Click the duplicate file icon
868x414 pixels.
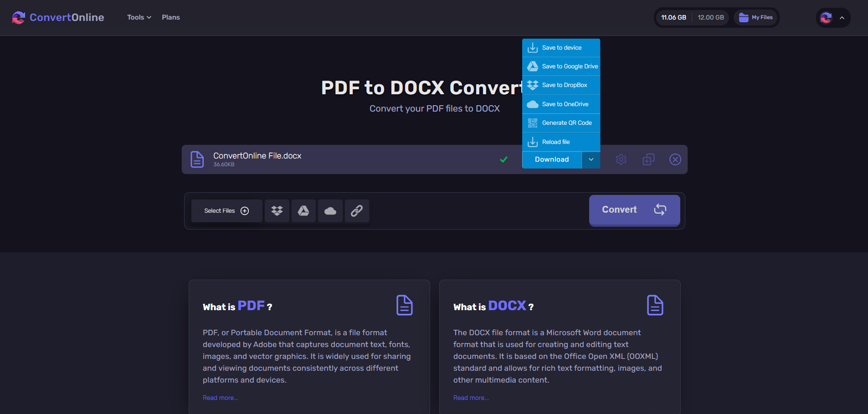(648, 159)
